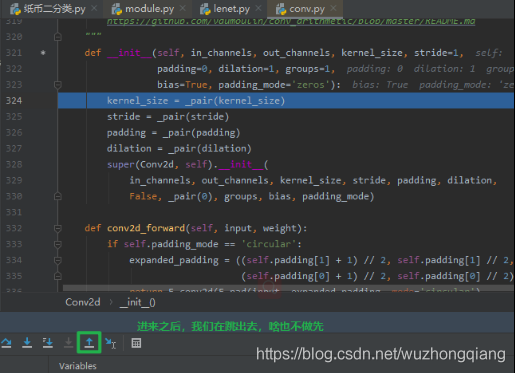Click "padding_mode='zeros'" parameter on line 323

point(274,85)
